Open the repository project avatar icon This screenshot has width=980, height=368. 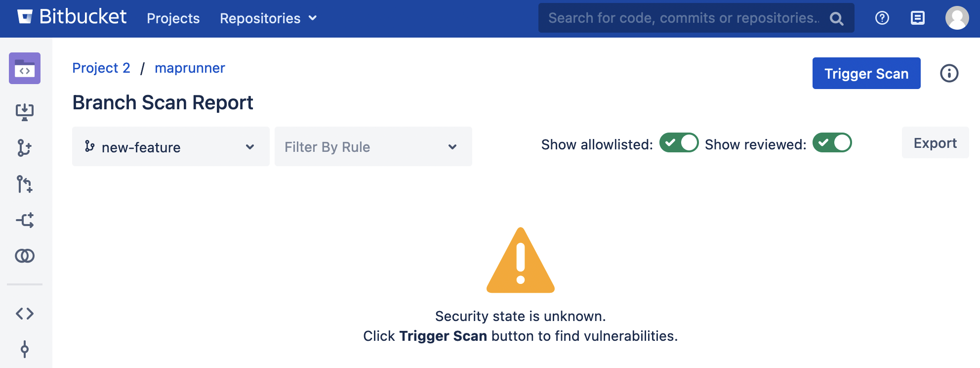[x=25, y=68]
